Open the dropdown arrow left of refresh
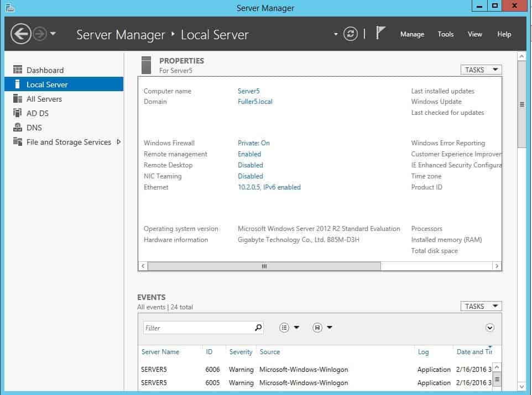Viewport: 532px width, 395px height. 336,34
